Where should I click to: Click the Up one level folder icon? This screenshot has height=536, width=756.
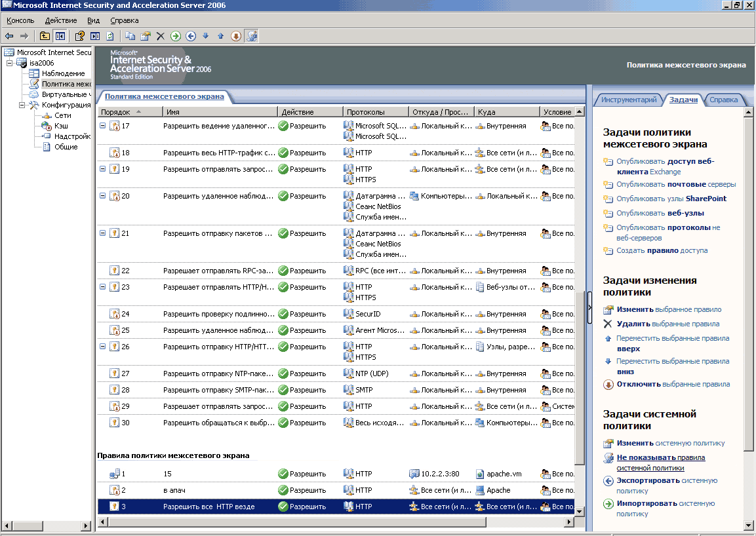[x=45, y=36]
